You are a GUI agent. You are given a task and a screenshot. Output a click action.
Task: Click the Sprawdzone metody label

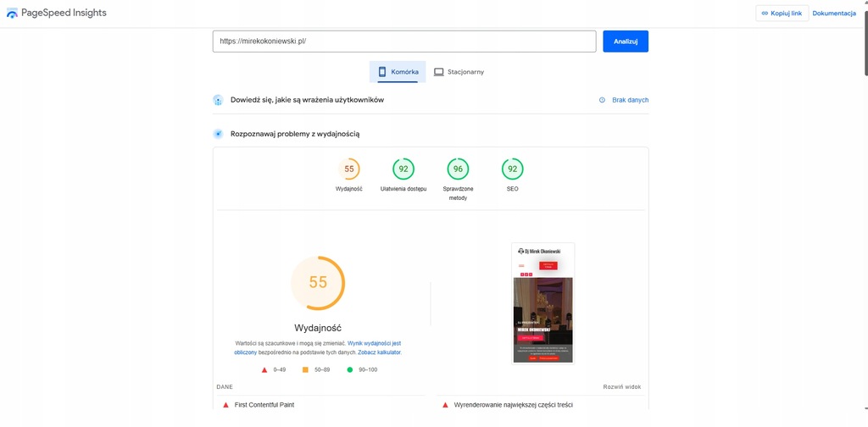pyautogui.click(x=458, y=193)
